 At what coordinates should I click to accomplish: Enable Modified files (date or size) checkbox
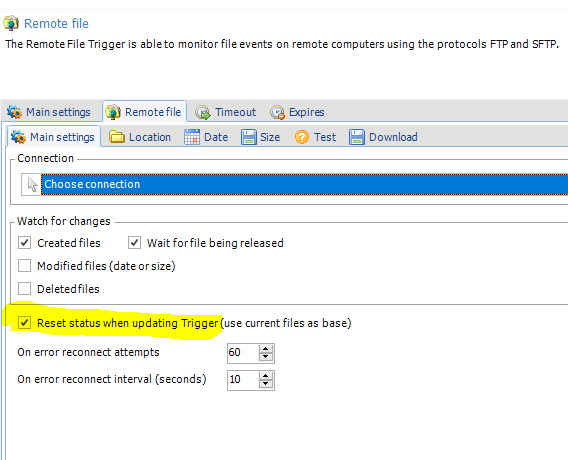tap(24, 265)
